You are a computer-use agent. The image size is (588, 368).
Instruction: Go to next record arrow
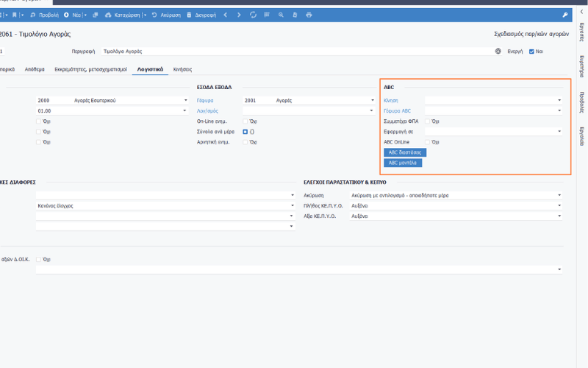(239, 15)
